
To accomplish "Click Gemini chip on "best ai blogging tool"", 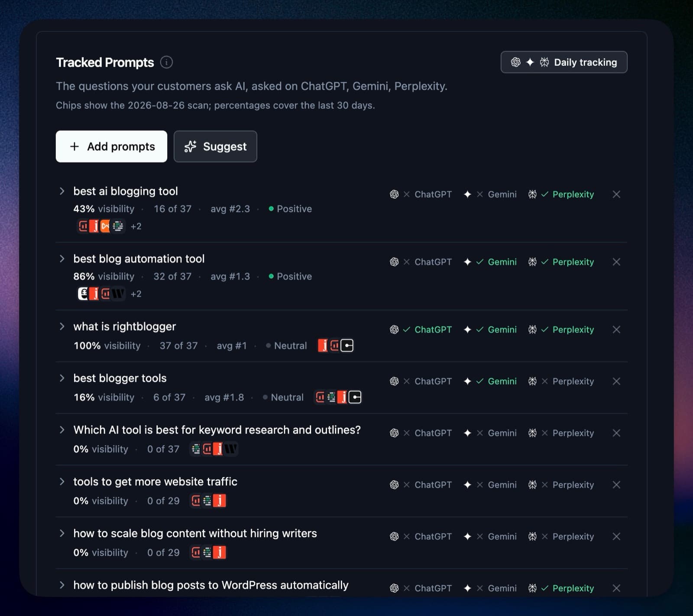I will point(490,194).
